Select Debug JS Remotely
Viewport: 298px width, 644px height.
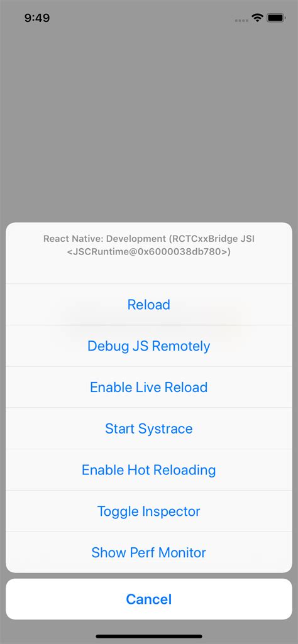click(149, 346)
